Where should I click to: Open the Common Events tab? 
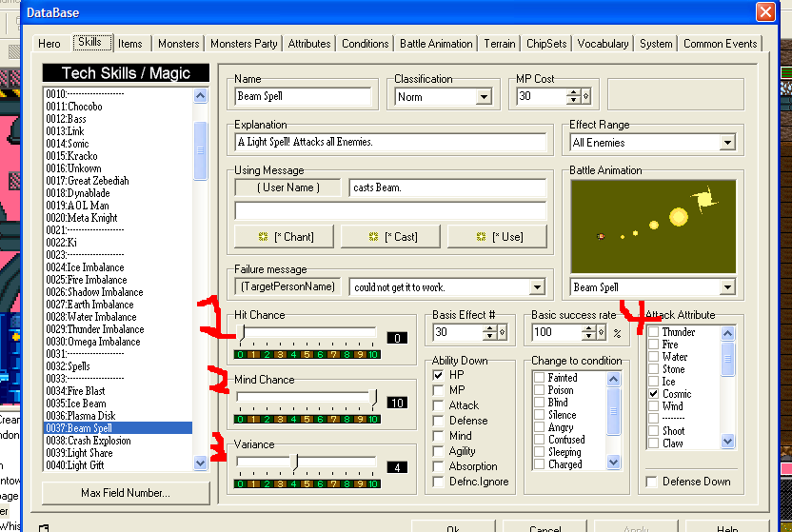[721, 44]
